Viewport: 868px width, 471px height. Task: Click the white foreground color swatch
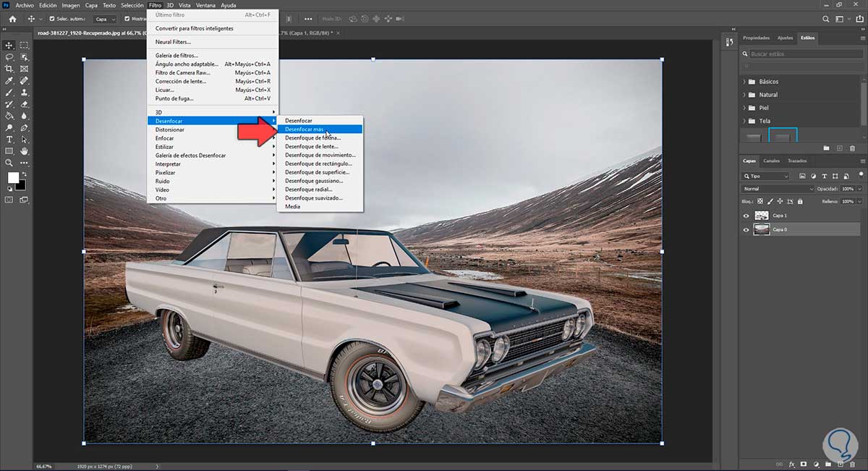[13, 178]
